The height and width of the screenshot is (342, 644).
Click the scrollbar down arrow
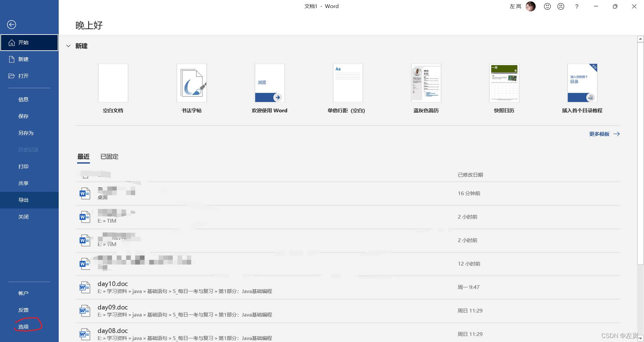[x=640, y=339]
